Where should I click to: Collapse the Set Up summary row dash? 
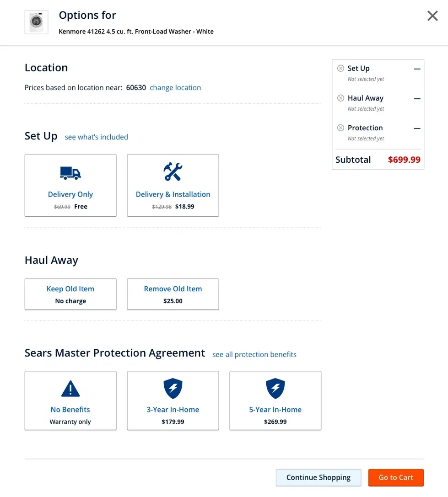click(x=417, y=69)
